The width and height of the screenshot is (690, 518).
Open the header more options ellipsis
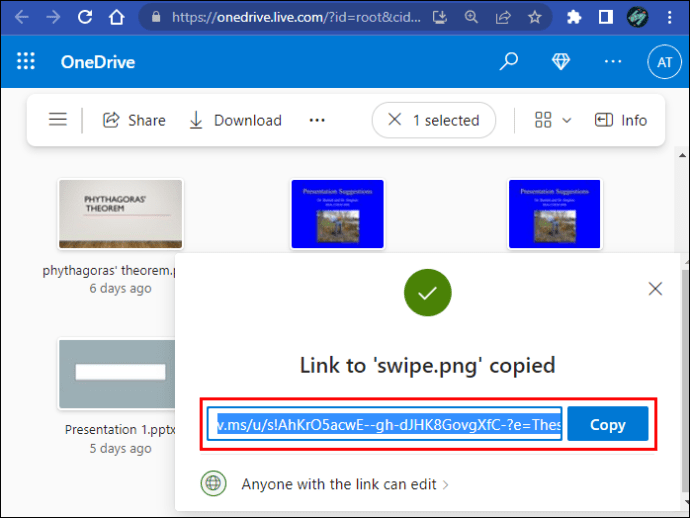coord(613,62)
